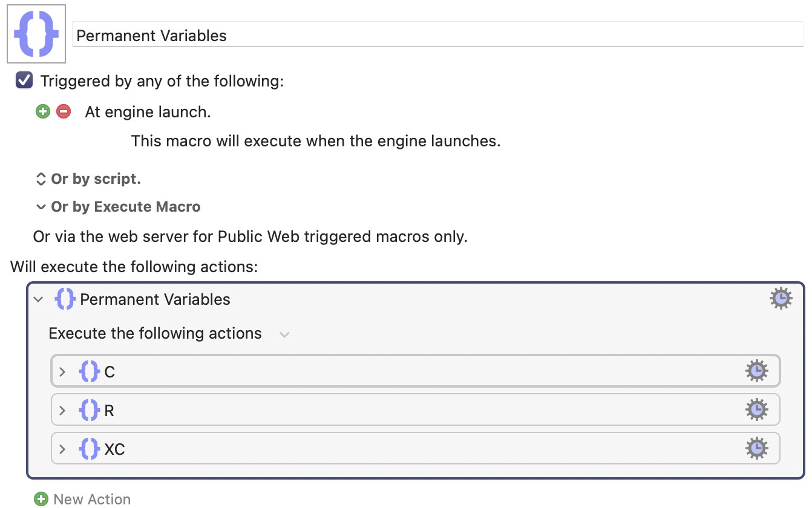812x508 pixels.
Task: Expand the C action
Action: (x=62, y=371)
